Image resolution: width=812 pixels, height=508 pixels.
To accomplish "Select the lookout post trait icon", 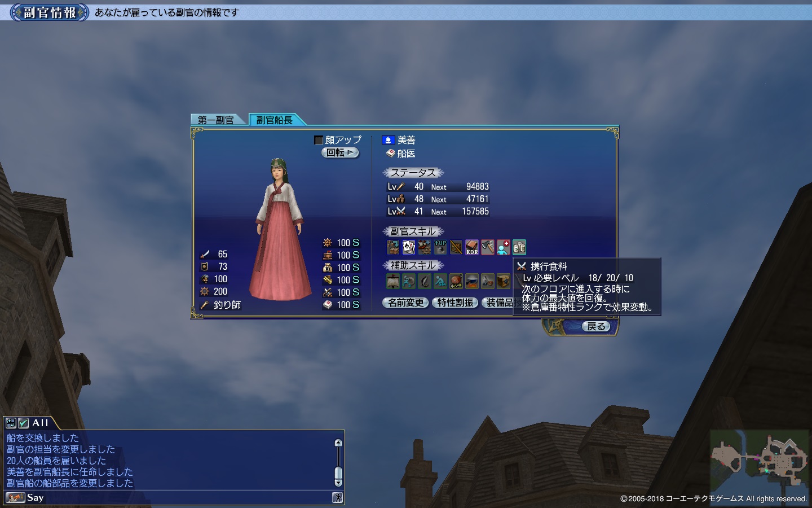I will (x=328, y=255).
